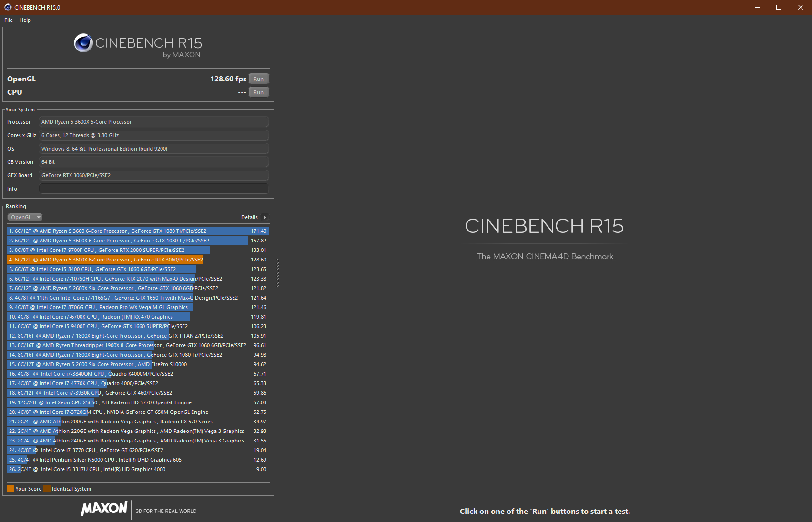The width and height of the screenshot is (812, 522).
Task: Select rank 9 Core i7-8706G Radeon Pro entry
Action: 138,307
